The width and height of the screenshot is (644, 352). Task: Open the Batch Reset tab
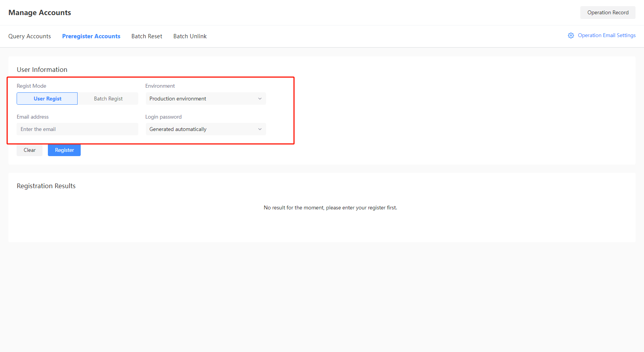(x=147, y=36)
